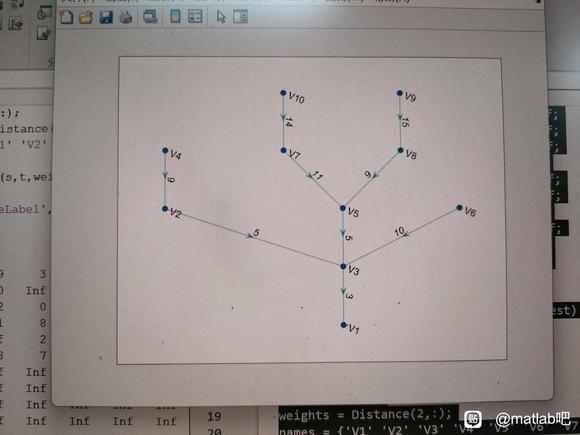Click the Link Plot toolbar icon

coord(150,17)
